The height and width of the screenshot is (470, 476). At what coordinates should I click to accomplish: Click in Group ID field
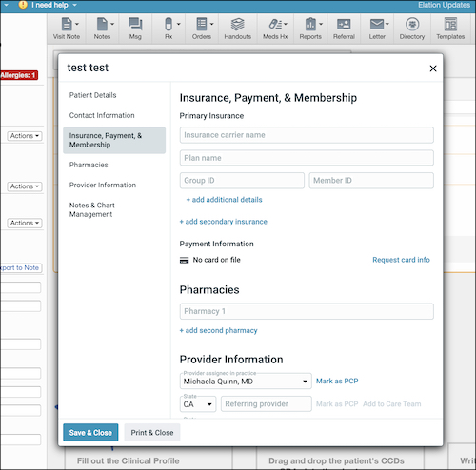point(242,181)
